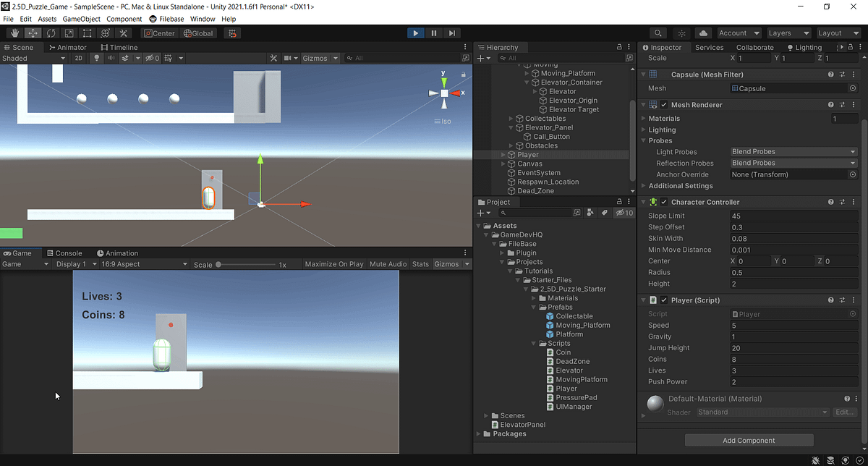
Task: Select the Move tool
Action: (x=33, y=33)
